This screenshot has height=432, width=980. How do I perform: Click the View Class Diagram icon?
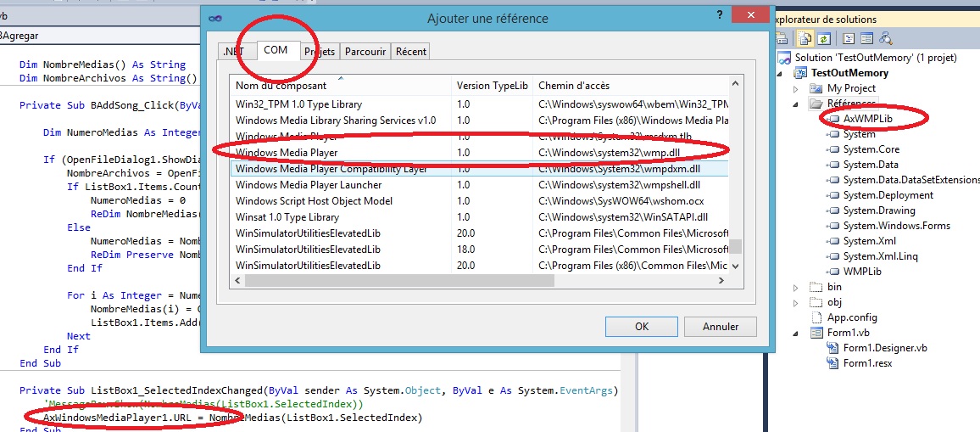point(885,39)
